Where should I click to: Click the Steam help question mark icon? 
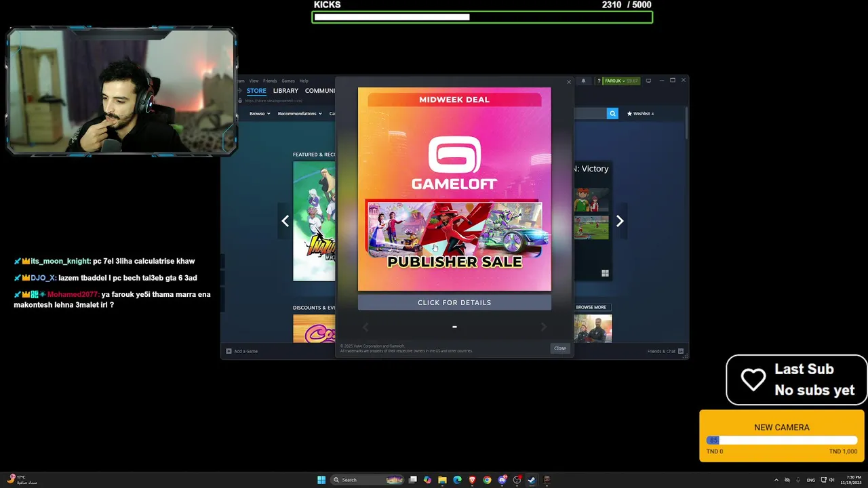point(599,81)
